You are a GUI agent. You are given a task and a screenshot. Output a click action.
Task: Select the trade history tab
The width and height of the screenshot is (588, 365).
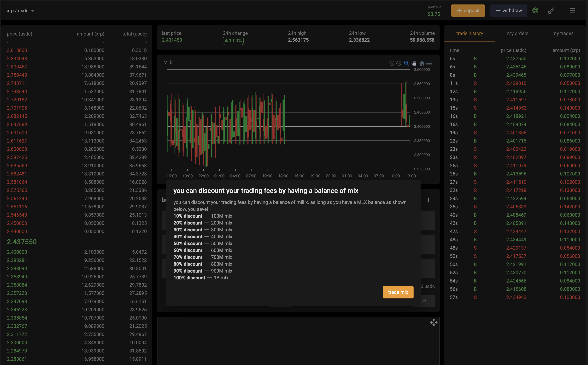click(469, 34)
